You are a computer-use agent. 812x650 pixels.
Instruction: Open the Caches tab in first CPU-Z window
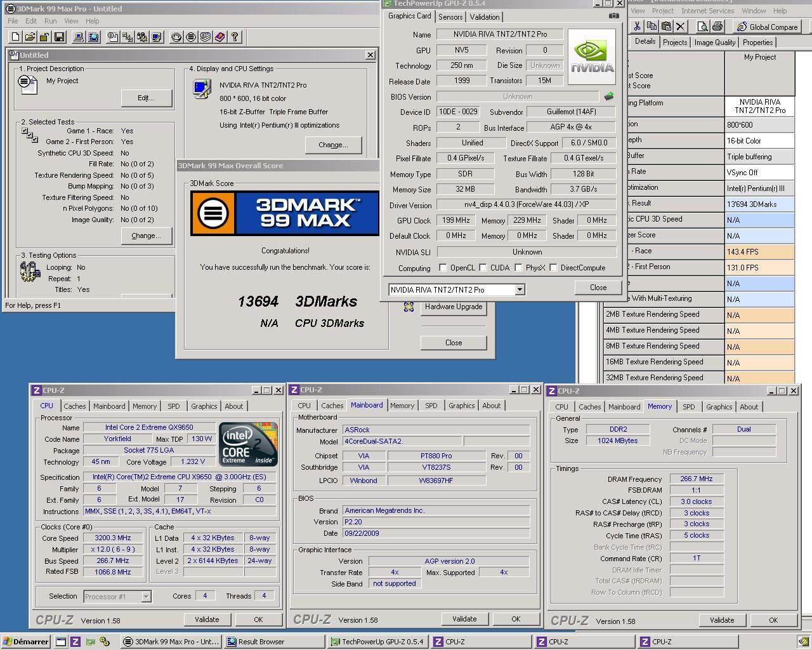pos(75,406)
